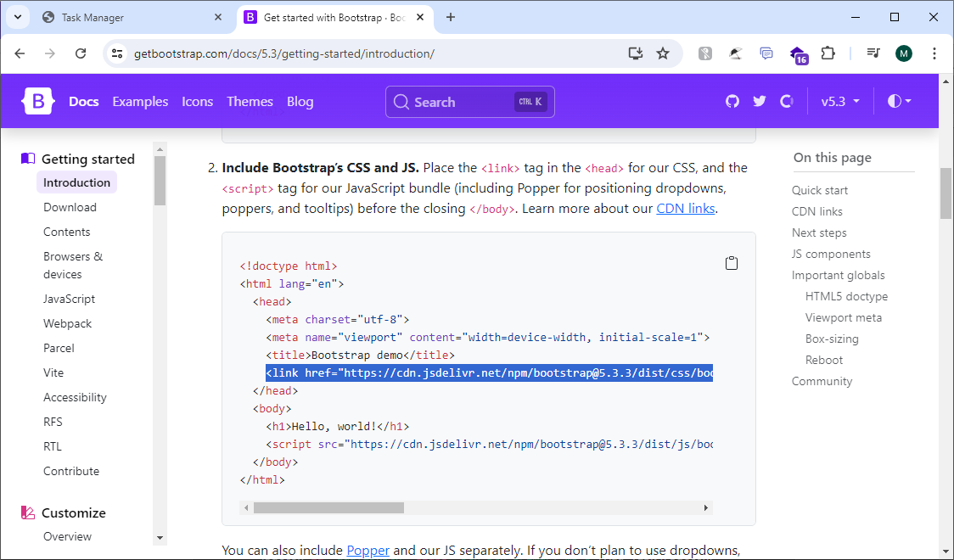Screen dimensions: 954x560
Task: Open Accessibility sidebar link
Action: pos(75,397)
